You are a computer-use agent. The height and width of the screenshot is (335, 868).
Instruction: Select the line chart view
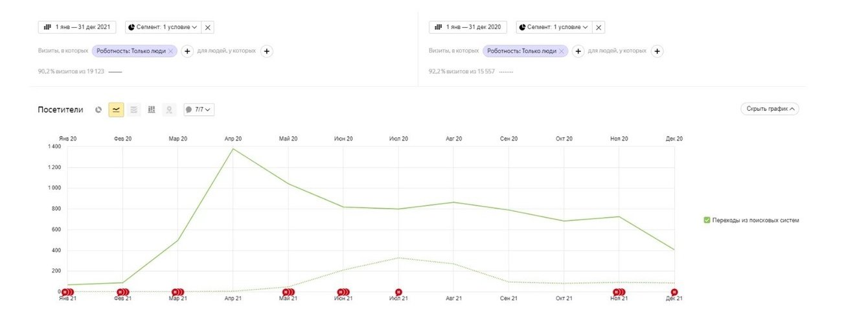tap(116, 110)
